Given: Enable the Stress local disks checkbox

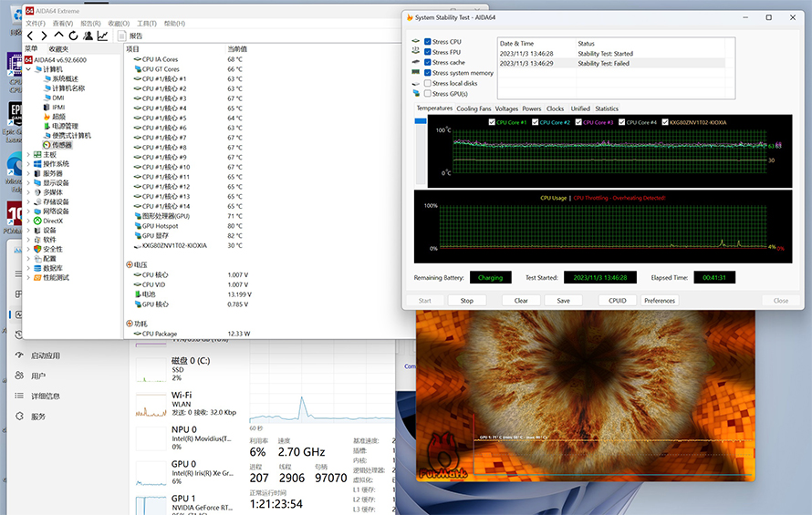Looking at the screenshot, I should pos(428,83).
